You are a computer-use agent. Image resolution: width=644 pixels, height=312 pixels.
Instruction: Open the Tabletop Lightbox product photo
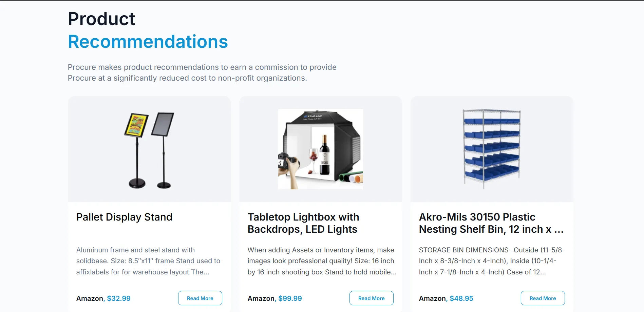tap(320, 149)
